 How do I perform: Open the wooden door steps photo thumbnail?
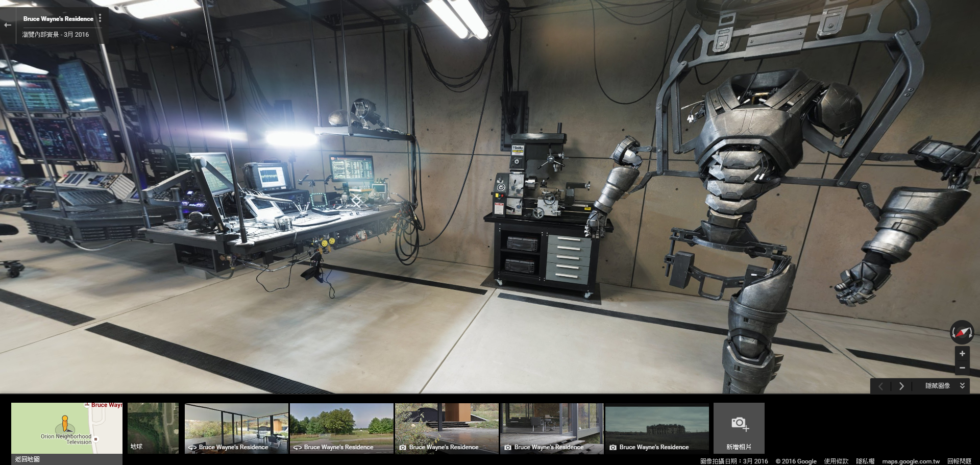tap(447, 428)
